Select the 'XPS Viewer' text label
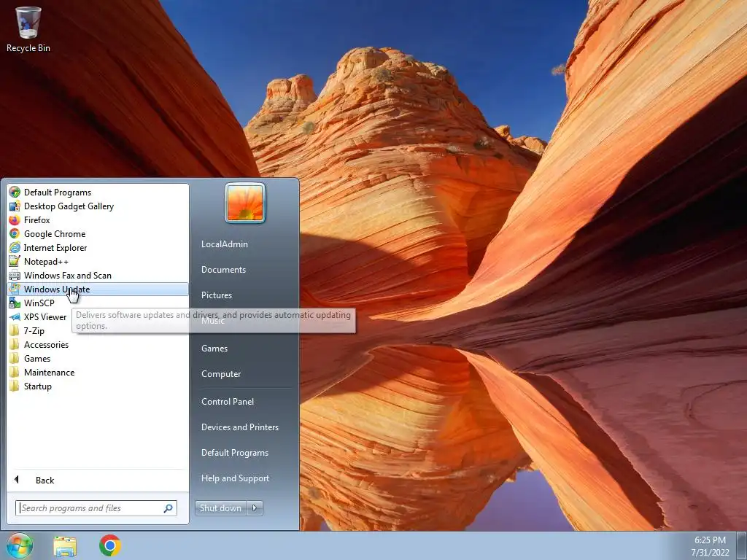 click(45, 317)
